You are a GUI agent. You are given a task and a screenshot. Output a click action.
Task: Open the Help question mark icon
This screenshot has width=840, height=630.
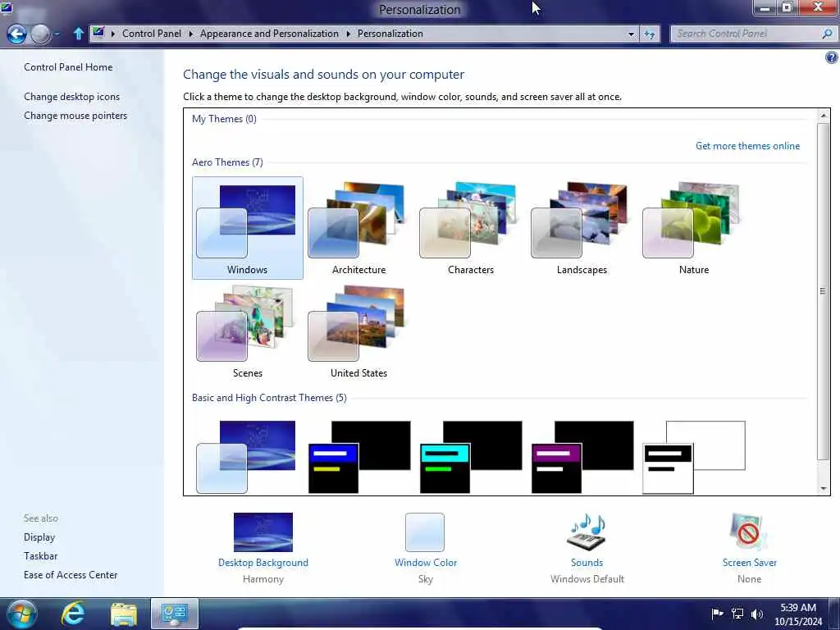(832, 57)
